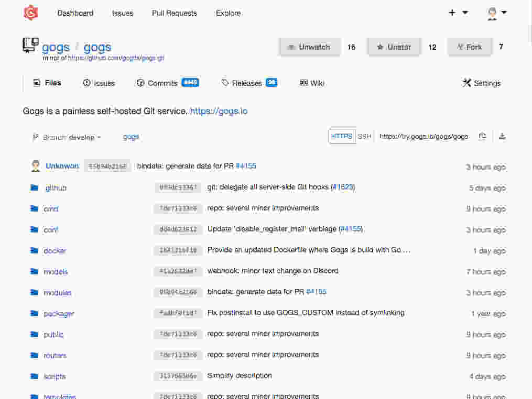Open the Dashboard menu item
Screen dimensions: 532x399
click(75, 13)
